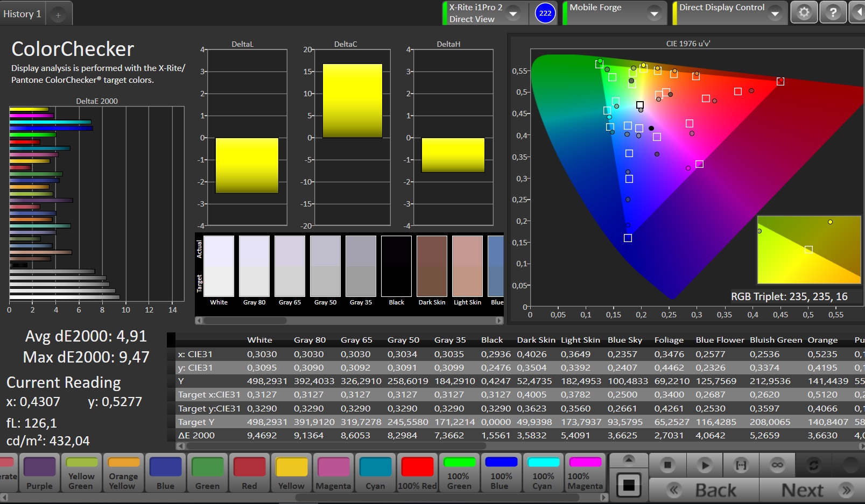Open the Mobile Forge source dropdown

(655, 13)
